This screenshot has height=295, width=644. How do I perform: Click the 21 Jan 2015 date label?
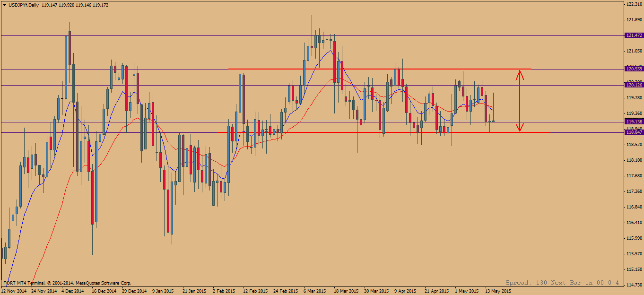194,291
